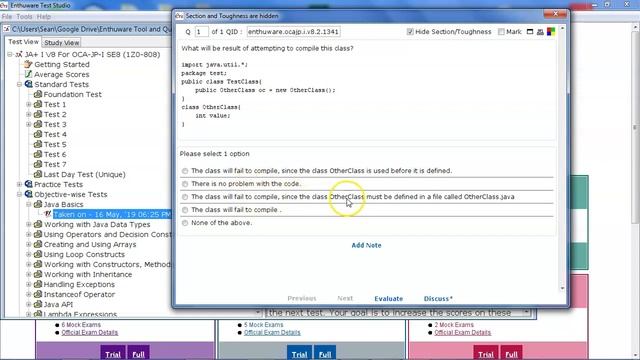Open Official Exam Details under 2 Mock Exams
Image resolution: width=640 pixels, height=360 pixels.
[462, 333]
